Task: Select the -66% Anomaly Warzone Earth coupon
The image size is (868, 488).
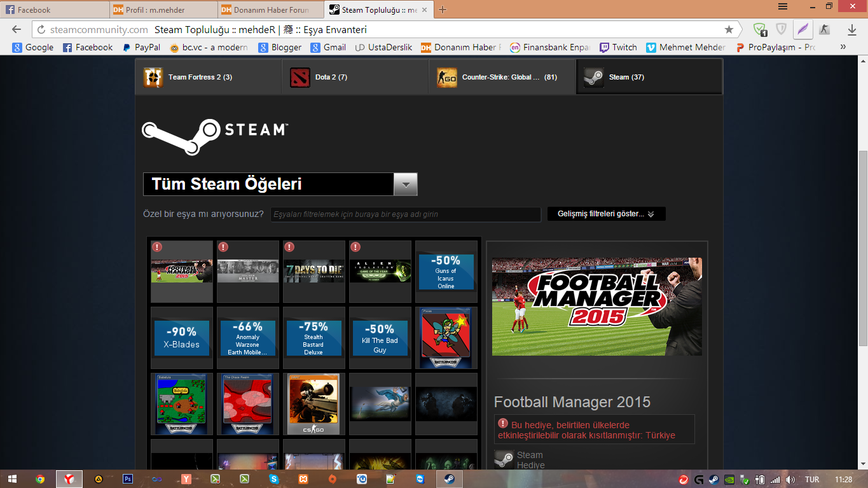Action: pos(248,338)
